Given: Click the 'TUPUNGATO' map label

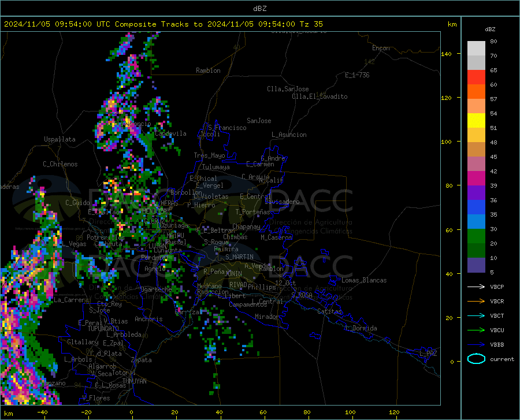Looking at the screenshot, I should click(103, 329).
